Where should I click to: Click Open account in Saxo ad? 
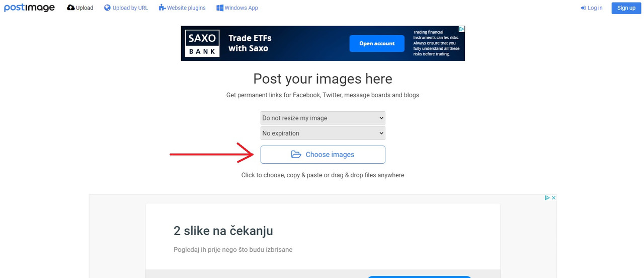coord(377,43)
